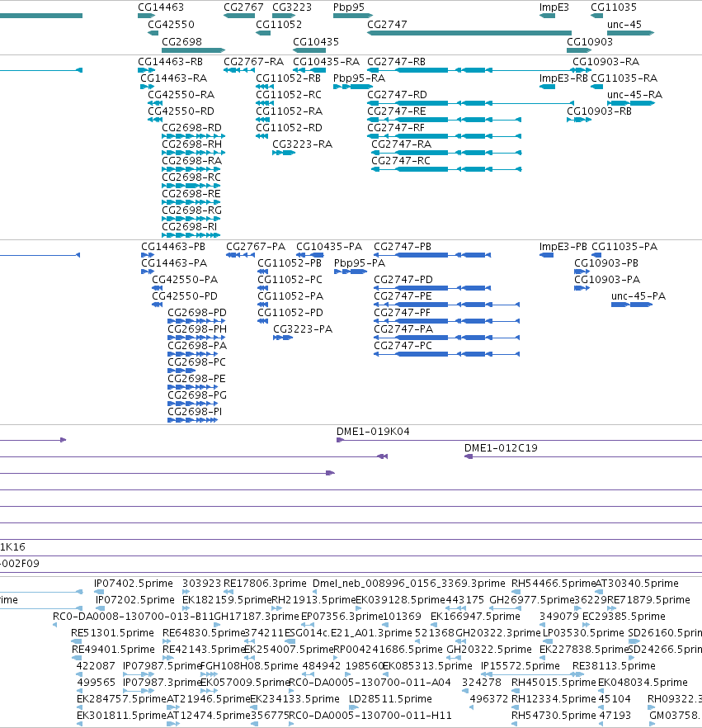Click the CG11052 gene label
The height and width of the screenshot is (728, 702).
pos(279,25)
